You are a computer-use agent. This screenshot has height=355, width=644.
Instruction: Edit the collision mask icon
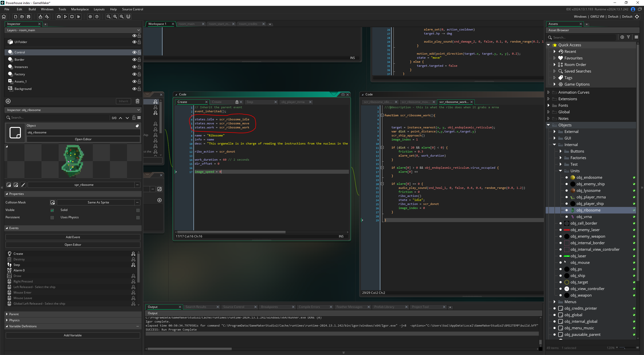point(53,202)
